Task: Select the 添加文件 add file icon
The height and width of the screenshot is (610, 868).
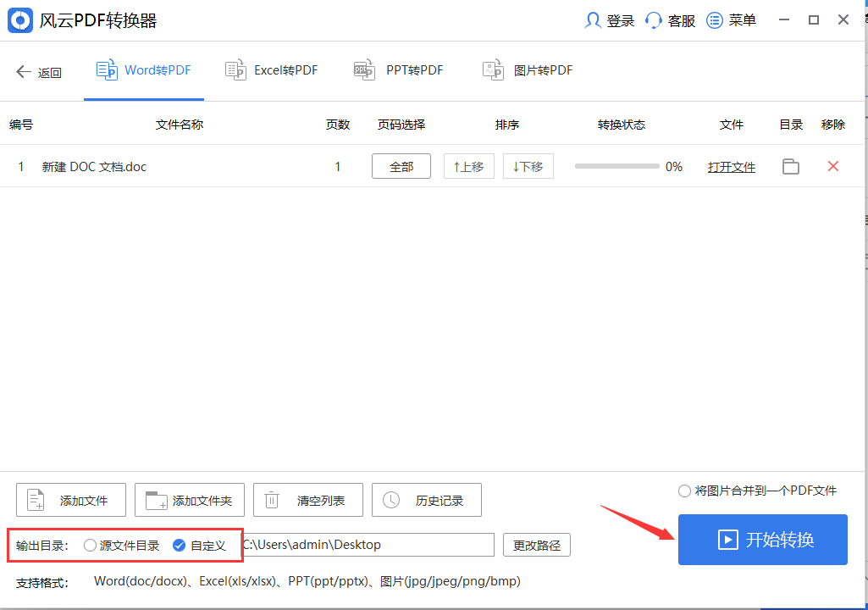Action: tap(35, 499)
